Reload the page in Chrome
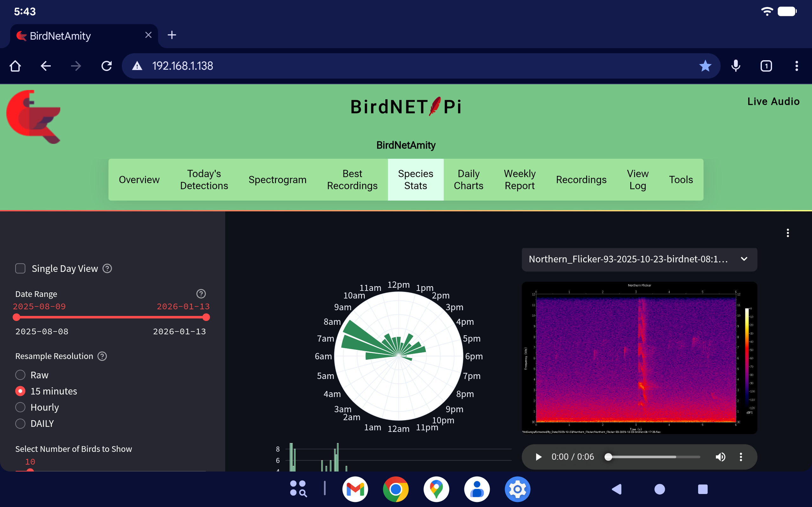Screen dimensions: 812x507 click(x=107, y=66)
